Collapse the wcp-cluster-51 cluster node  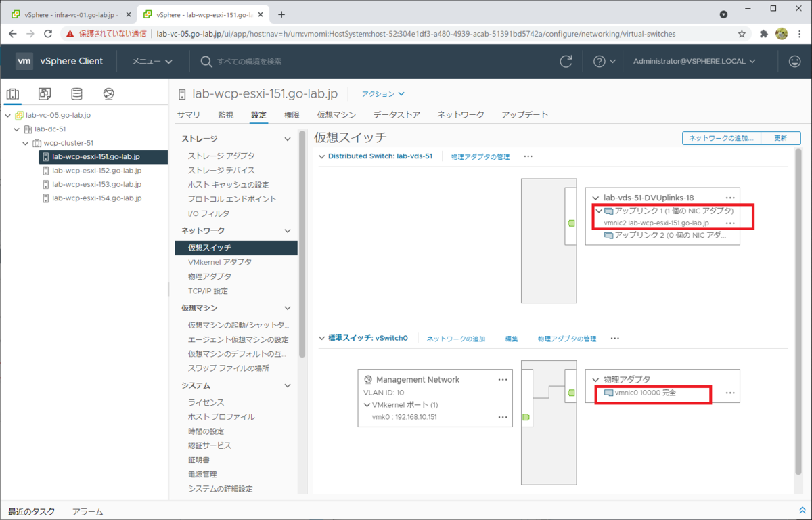pos(26,143)
